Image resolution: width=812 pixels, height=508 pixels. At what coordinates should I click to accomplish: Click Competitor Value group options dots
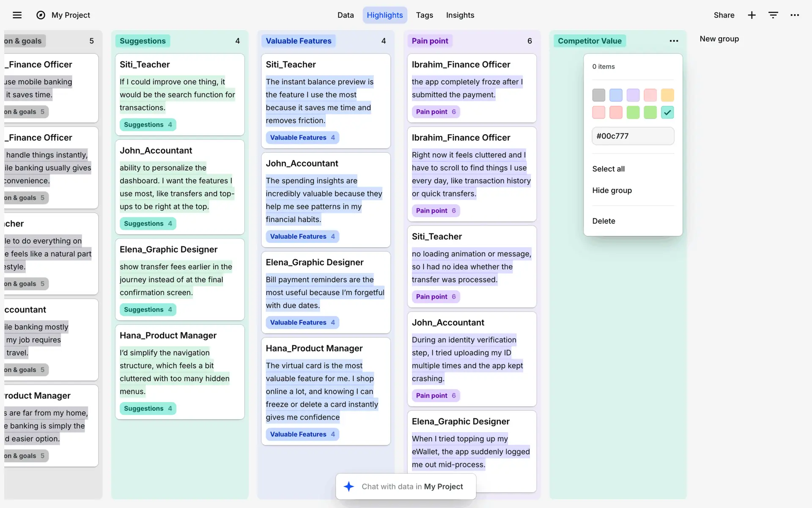click(x=674, y=41)
